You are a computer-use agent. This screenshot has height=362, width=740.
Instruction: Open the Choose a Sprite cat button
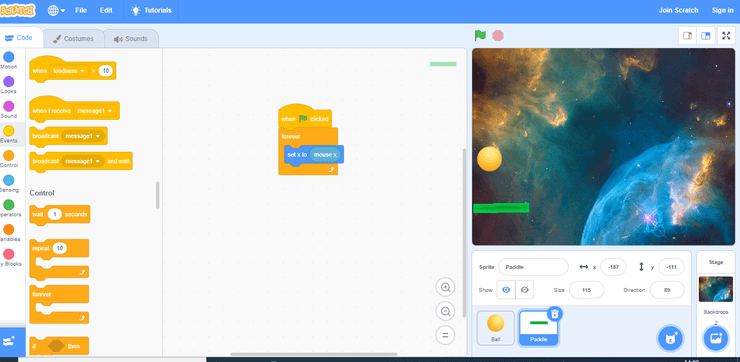pos(670,338)
